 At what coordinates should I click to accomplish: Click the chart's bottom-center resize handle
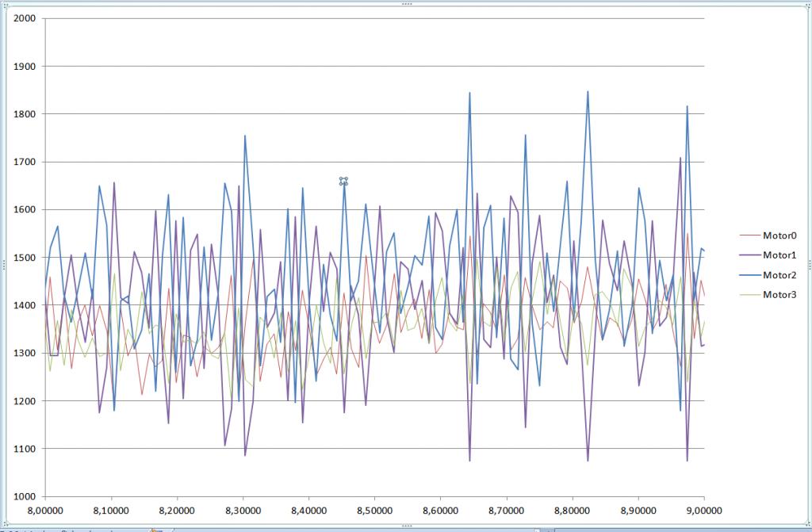click(406, 526)
